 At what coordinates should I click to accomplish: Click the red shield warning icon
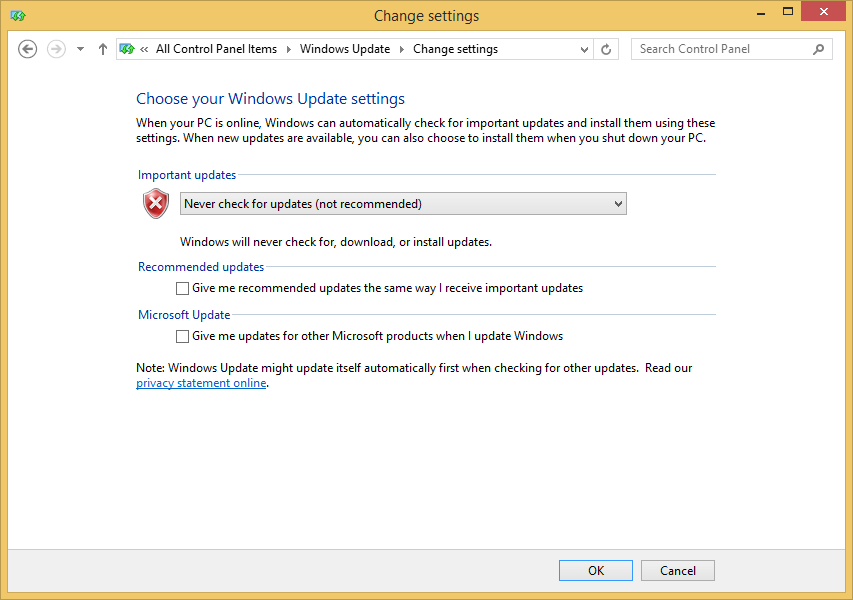[x=156, y=203]
